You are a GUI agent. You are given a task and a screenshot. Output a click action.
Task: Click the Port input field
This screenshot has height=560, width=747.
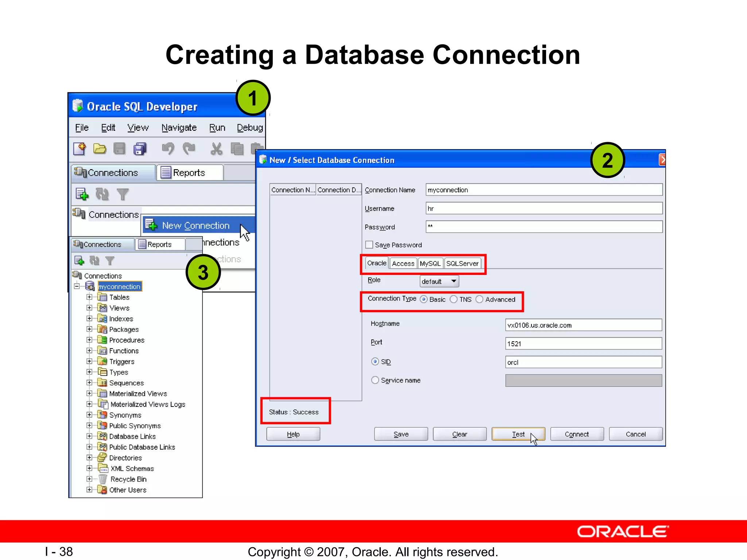pos(584,344)
